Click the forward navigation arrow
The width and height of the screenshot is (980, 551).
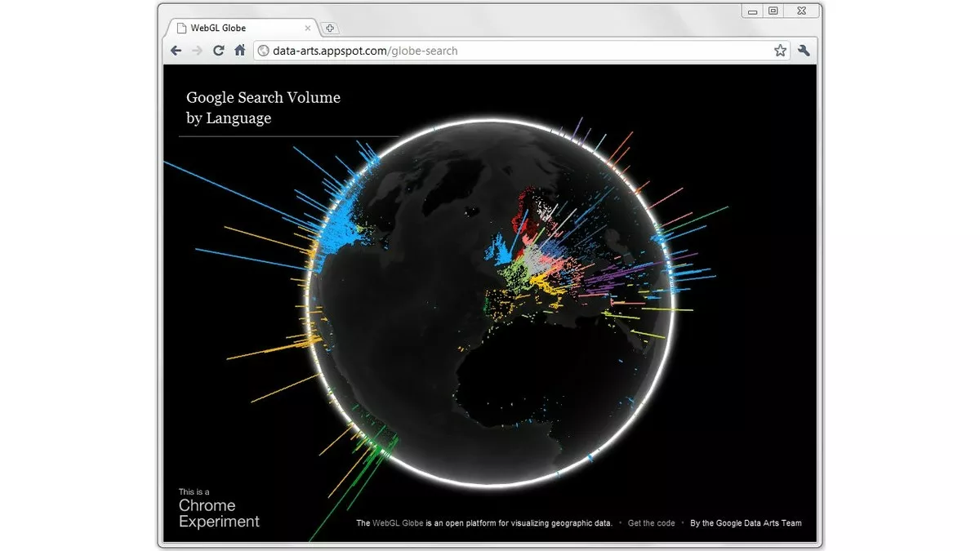[x=196, y=50]
